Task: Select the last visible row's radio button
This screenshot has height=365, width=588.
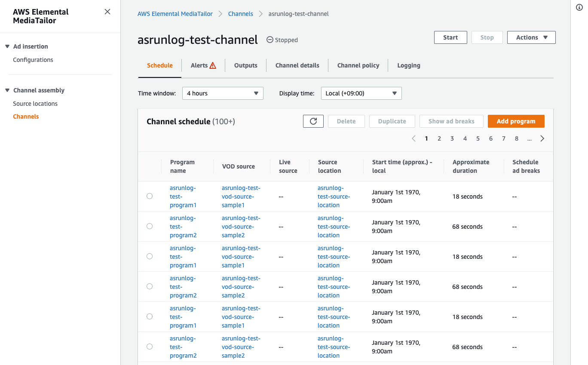Action: (150, 347)
